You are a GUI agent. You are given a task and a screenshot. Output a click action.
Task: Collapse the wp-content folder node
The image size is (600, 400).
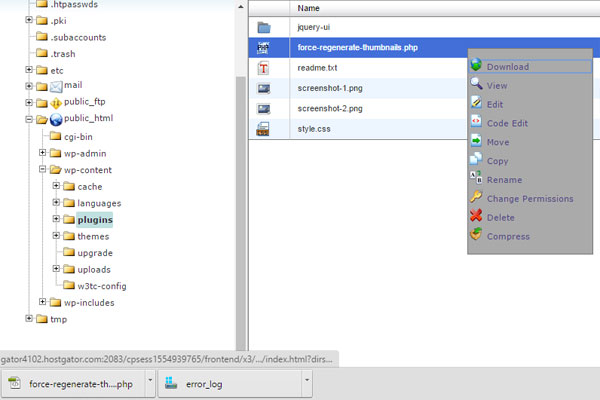pos(42,169)
